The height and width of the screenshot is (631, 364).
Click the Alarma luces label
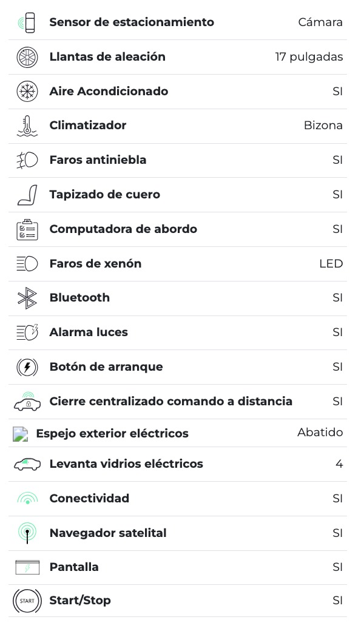[89, 332]
